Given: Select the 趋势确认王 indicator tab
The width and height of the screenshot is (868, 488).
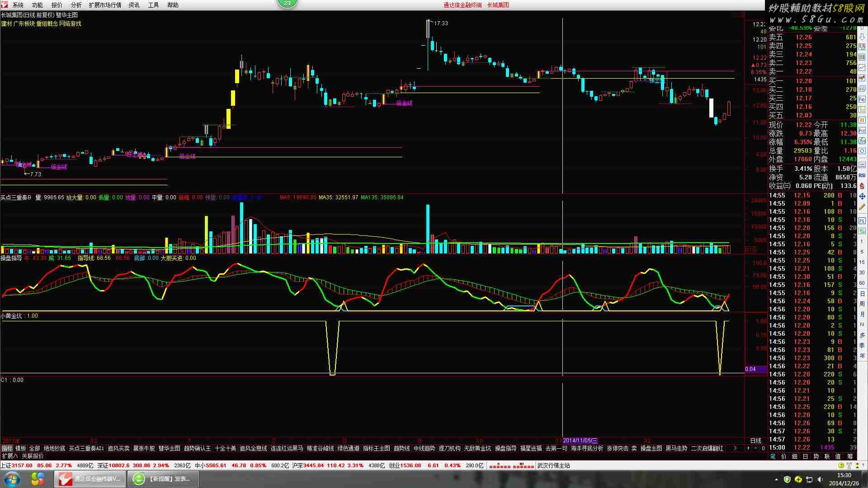Looking at the screenshot, I should pyautogui.click(x=197, y=448).
